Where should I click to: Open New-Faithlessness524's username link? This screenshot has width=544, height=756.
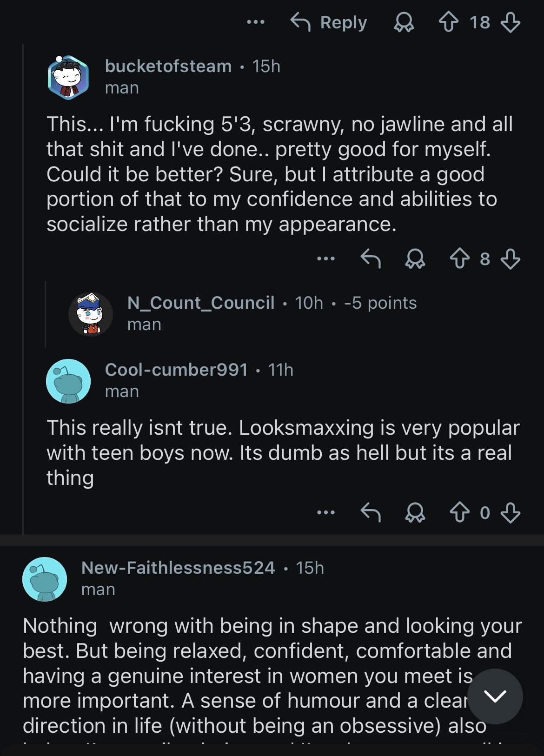(178, 568)
